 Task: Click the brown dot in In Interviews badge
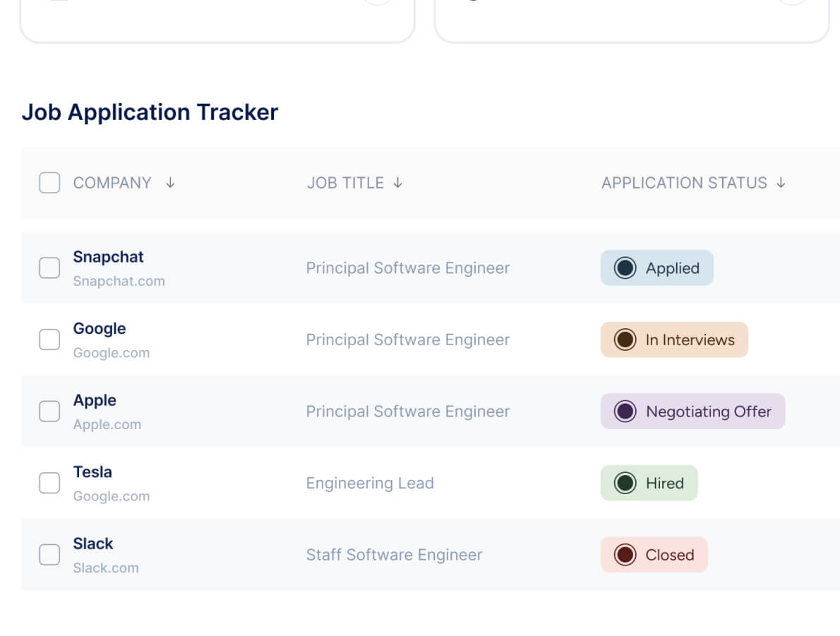[x=625, y=340]
